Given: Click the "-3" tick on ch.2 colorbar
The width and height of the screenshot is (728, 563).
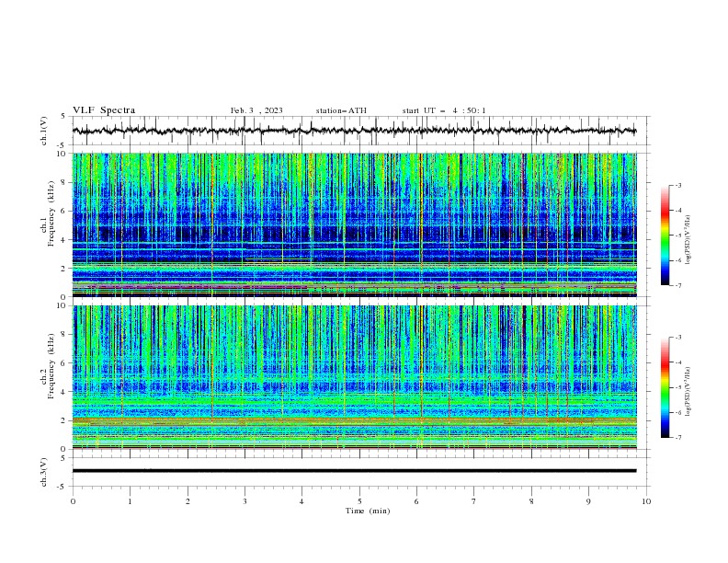Looking at the screenshot, I should (x=677, y=338).
